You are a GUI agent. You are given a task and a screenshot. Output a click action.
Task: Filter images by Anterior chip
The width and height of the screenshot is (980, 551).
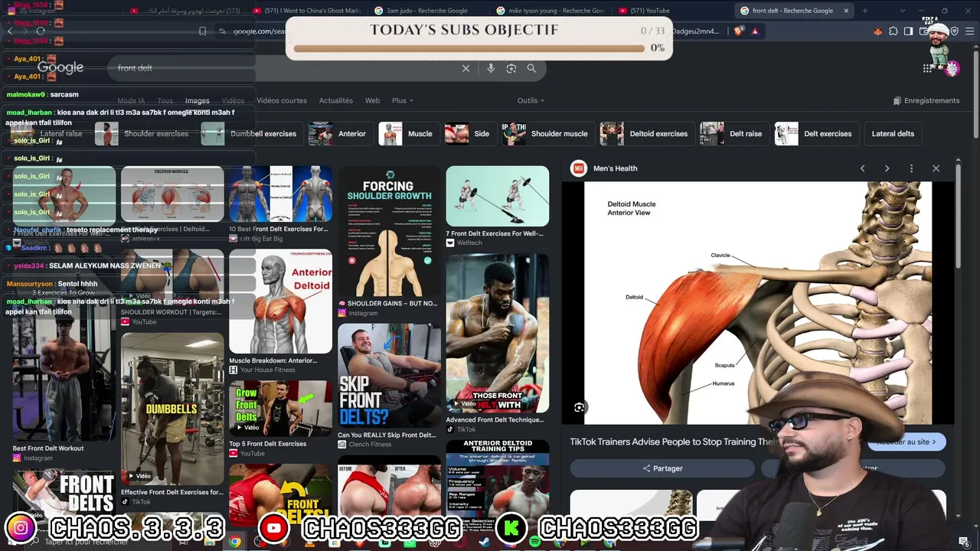(341, 134)
